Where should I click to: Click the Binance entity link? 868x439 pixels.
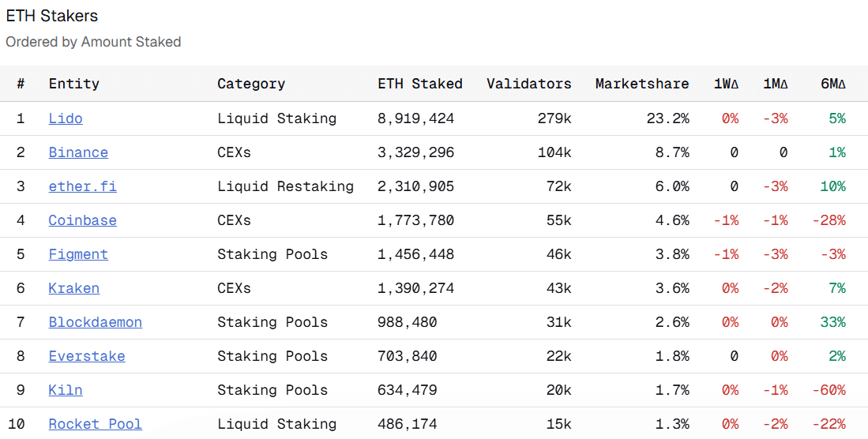(78, 152)
